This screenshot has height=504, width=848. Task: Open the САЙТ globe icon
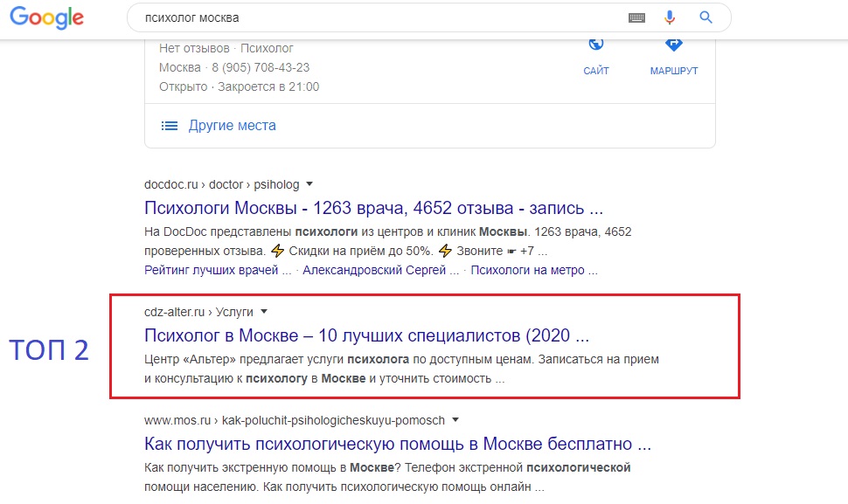596,45
